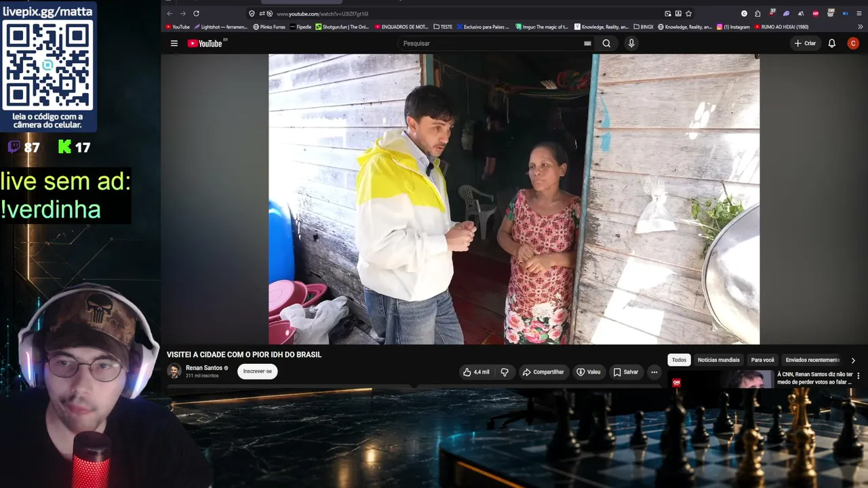Viewport: 868px width, 488px height.
Task: Go back in the browser
Action: (170, 14)
